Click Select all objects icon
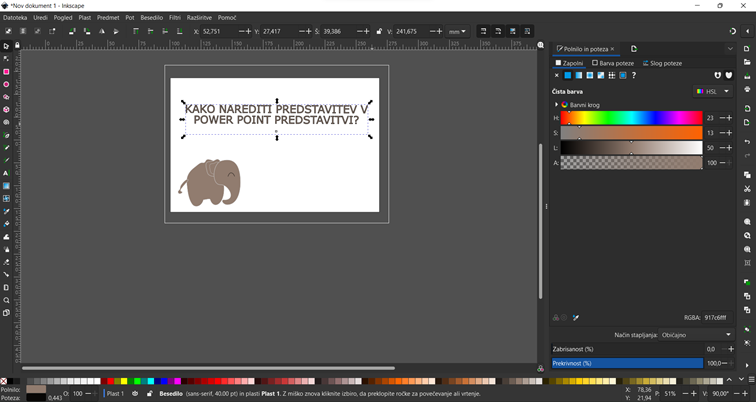Viewport: 756px width, 402px height. [8, 31]
